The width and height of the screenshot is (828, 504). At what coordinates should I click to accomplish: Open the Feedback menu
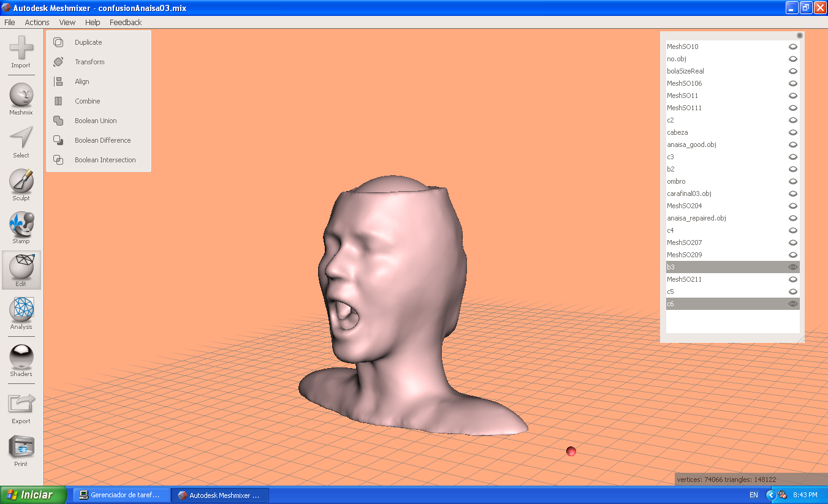pyautogui.click(x=126, y=22)
